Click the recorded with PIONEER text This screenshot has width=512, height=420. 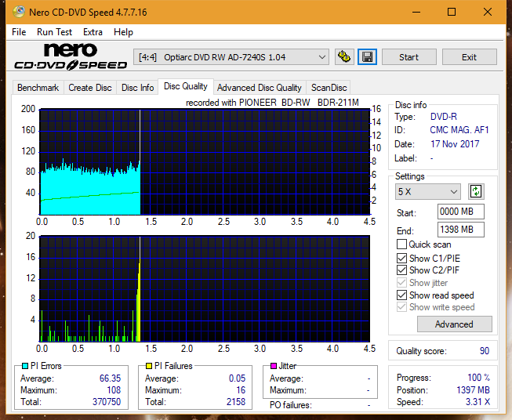[x=272, y=103]
